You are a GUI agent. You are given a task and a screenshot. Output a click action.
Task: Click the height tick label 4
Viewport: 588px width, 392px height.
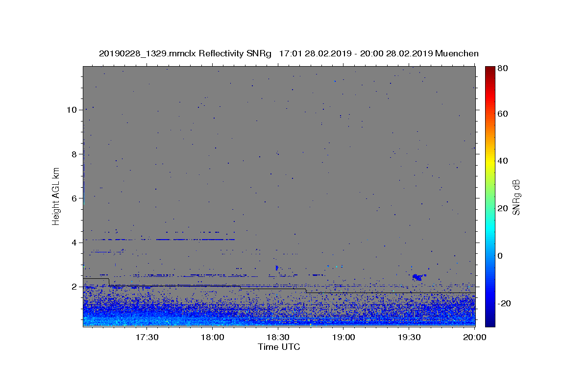tap(74, 242)
